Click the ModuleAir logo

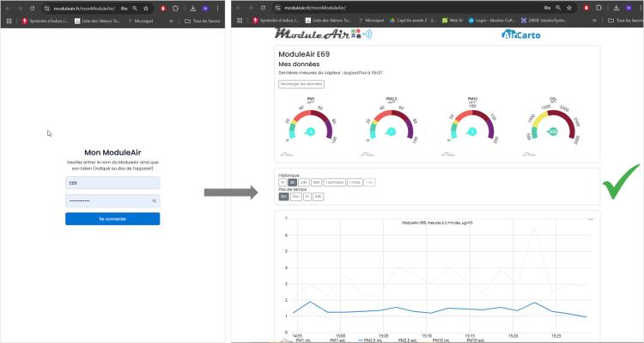[x=323, y=34]
